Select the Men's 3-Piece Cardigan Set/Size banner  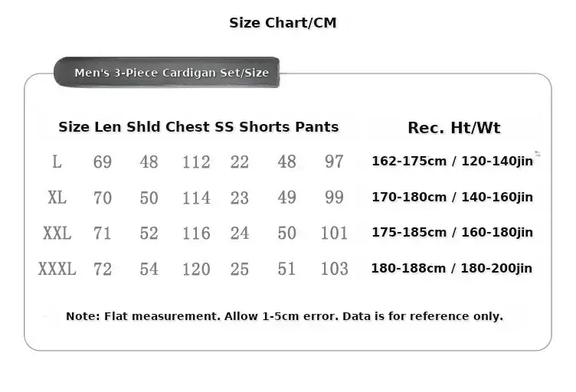point(167,72)
